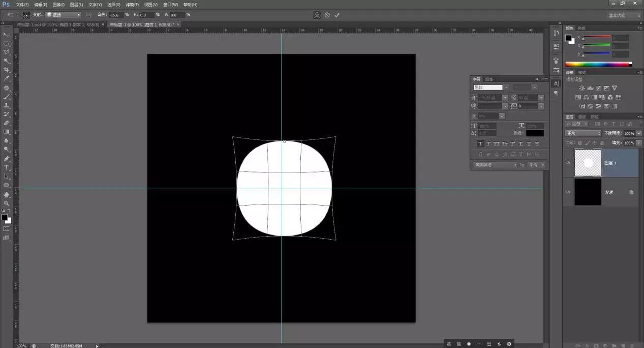Toggle Quick Mask mode in toolbox
The height and width of the screenshot is (348, 644).
tap(7, 229)
